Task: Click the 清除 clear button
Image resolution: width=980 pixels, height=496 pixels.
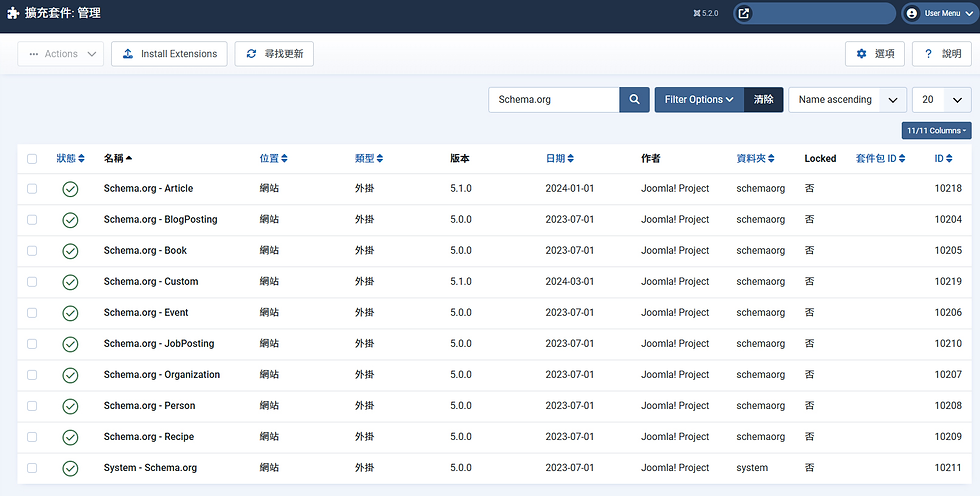Action: tap(764, 99)
